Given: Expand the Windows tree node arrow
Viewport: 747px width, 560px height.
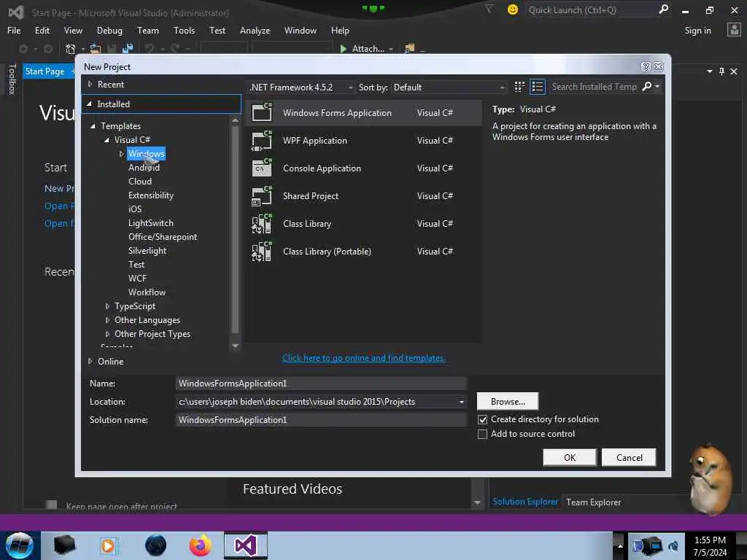Looking at the screenshot, I should pos(122,154).
